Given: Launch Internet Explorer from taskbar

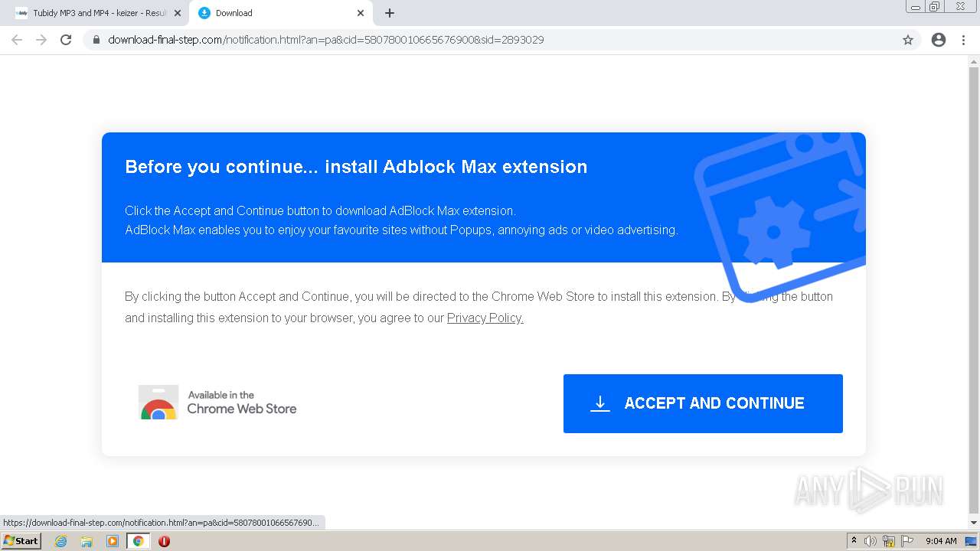Looking at the screenshot, I should 61,541.
